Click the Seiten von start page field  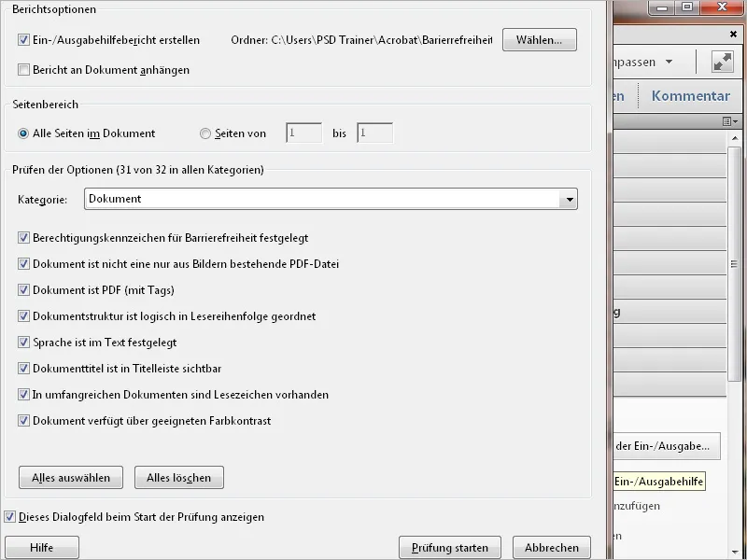pyautogui.click(x=304, y=133)
